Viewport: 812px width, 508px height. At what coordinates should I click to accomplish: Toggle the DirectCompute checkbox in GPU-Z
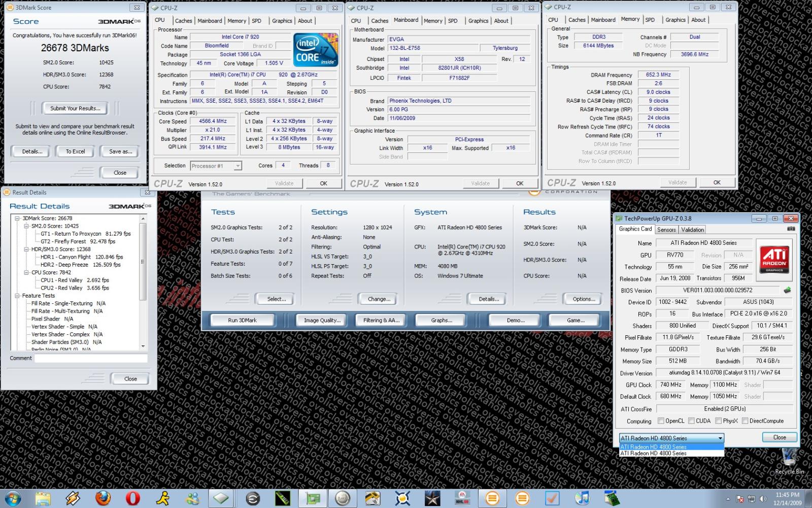(745, 421)
